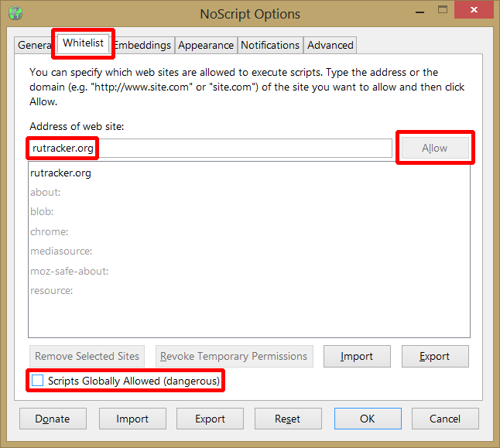Select the moz-safe-about: list entry

click(70, 271)
